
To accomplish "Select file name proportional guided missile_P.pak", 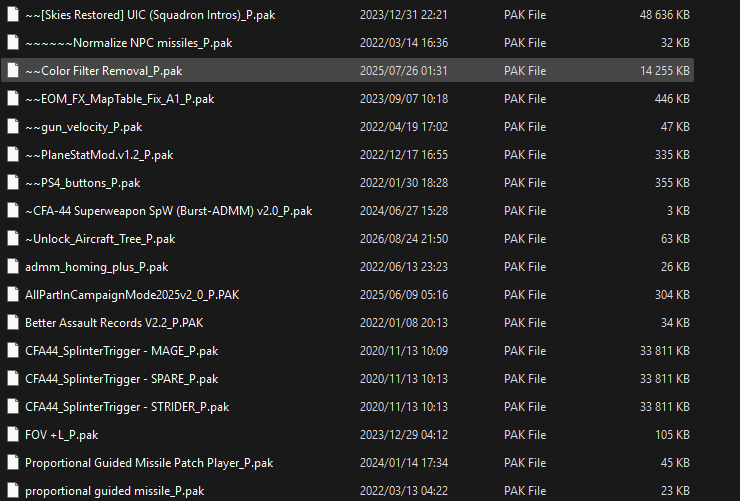I will tap(115, 491).
